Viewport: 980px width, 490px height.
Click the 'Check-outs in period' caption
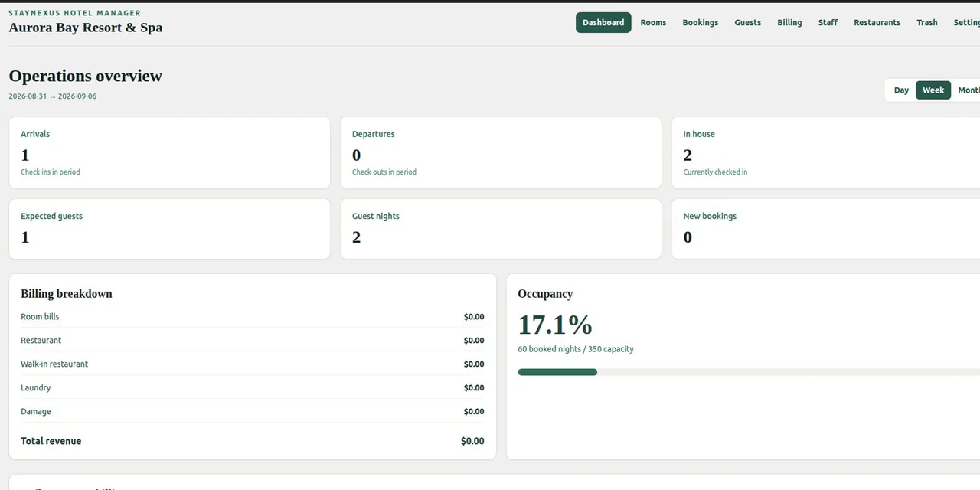(384, 172)
